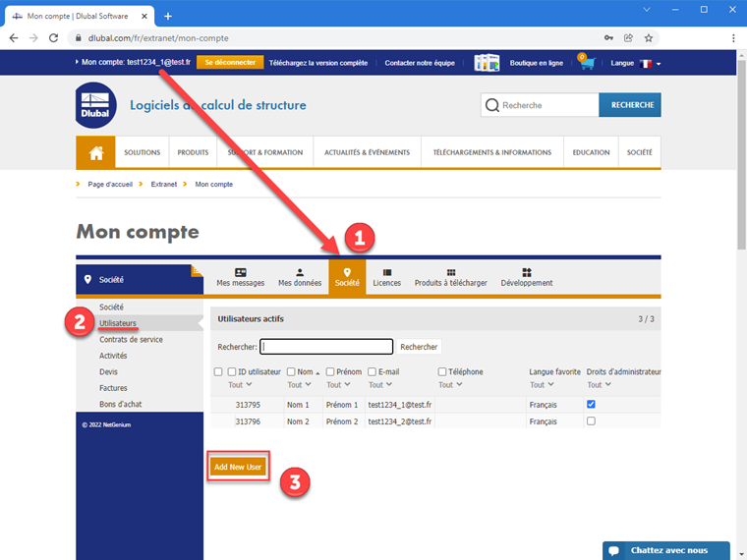
Task: Open Contacter notre équipe link
Action: coord(420,63)
